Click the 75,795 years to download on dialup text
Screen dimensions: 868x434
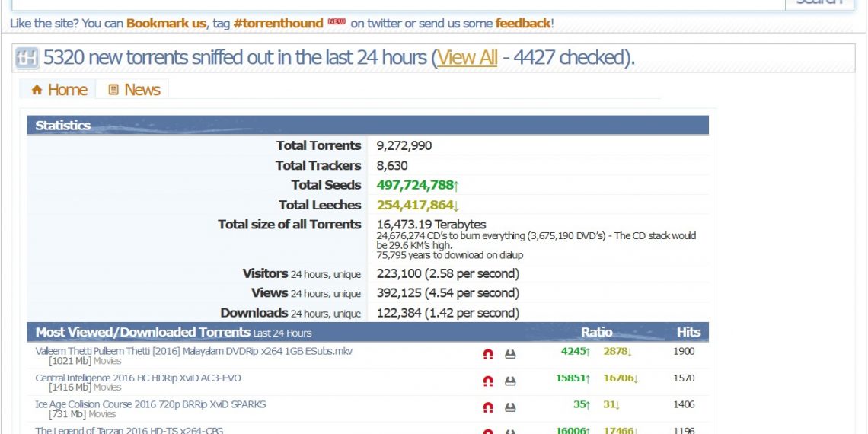click(x=449, y=255)
